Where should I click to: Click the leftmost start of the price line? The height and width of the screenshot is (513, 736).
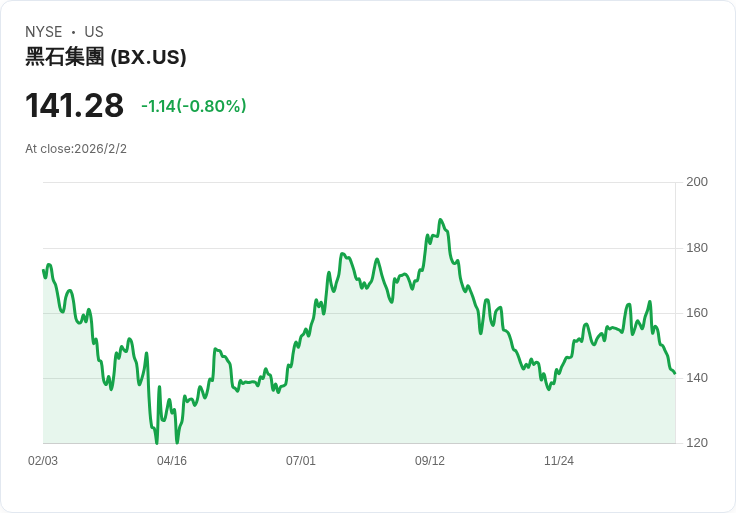click(x=44, y=270)
